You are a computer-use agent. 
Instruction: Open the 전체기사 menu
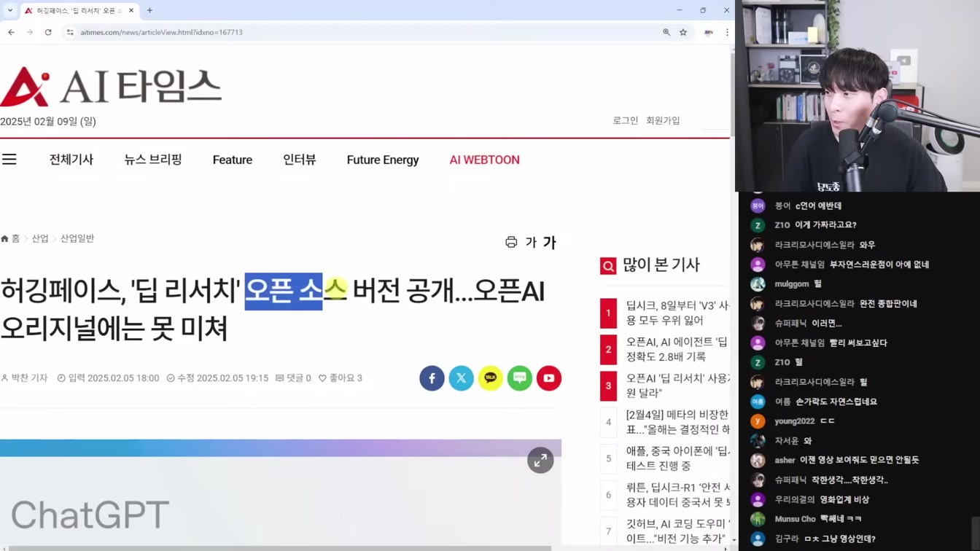(x=71, y=160)
